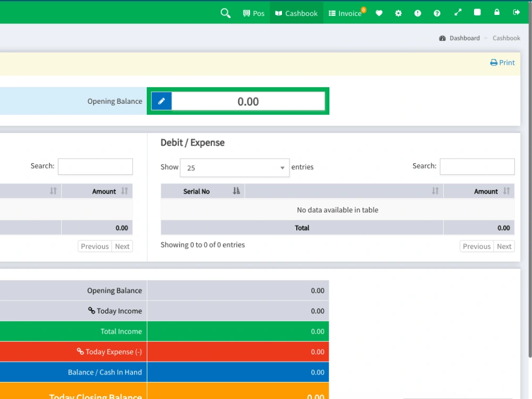
Task: Sort left table by Amount column
Action: pos(97,191)
